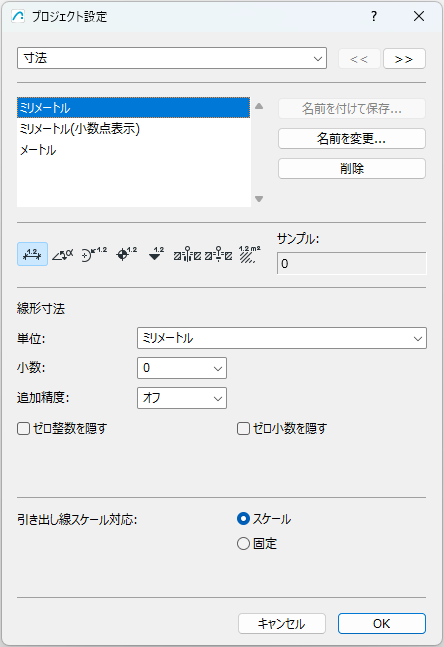Select the door/window dimension icon

tap(187, 254)
